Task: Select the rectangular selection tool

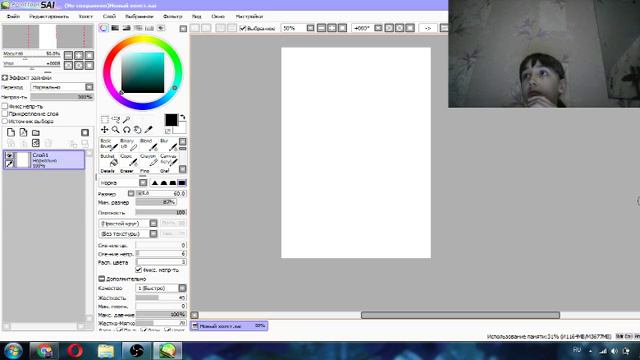Action: [105, 119]
